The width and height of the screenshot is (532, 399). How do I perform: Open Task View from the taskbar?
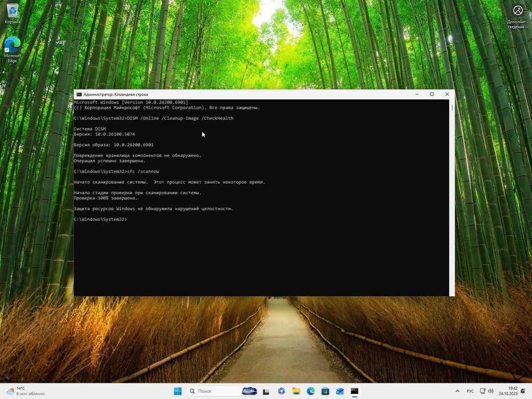coord(266,391)
